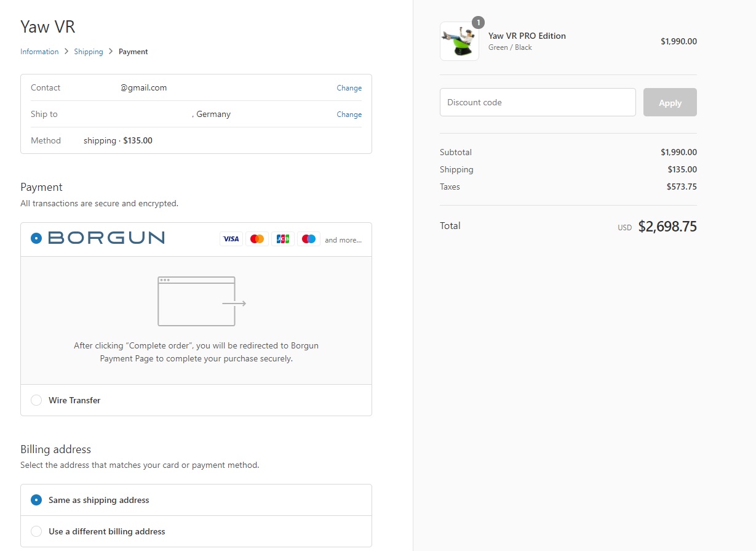The image size is (756, 551).
Task: Select the Borgun payment radio button
Action: [36, 238]
